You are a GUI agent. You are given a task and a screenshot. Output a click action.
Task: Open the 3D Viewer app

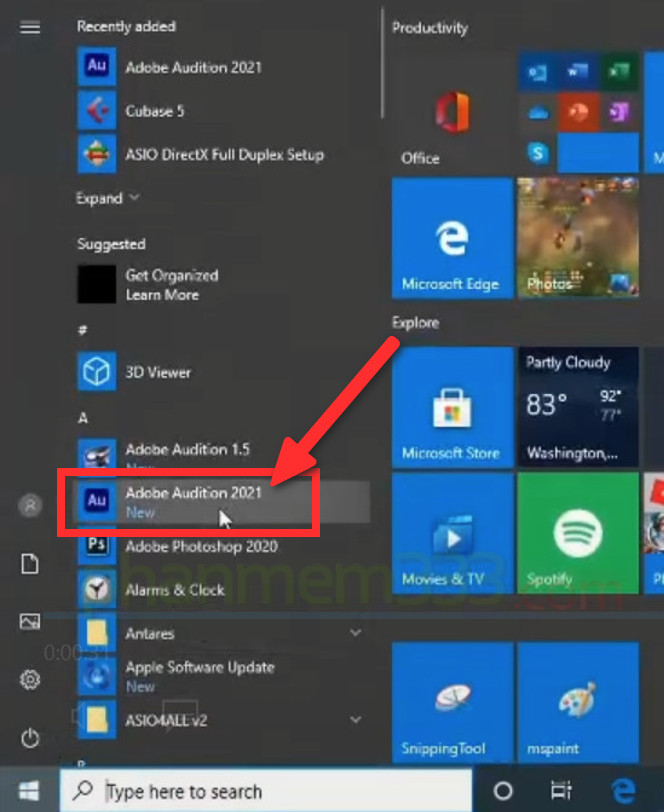click(158, 372)
